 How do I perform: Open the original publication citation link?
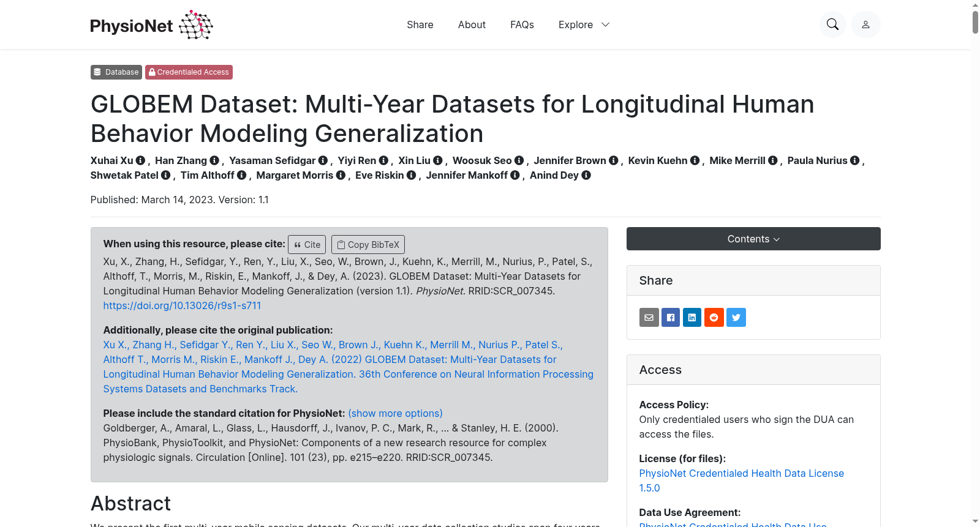click(x=348, y=367)
